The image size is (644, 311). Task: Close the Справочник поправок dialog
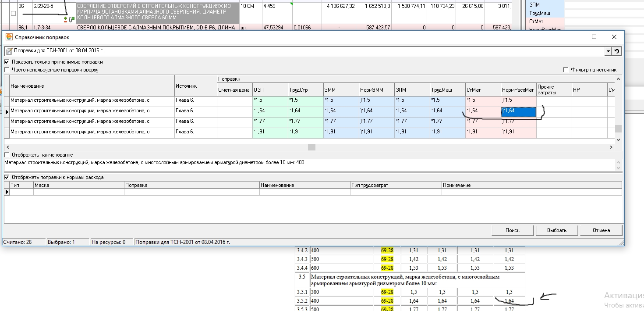[x=614, y=37]
